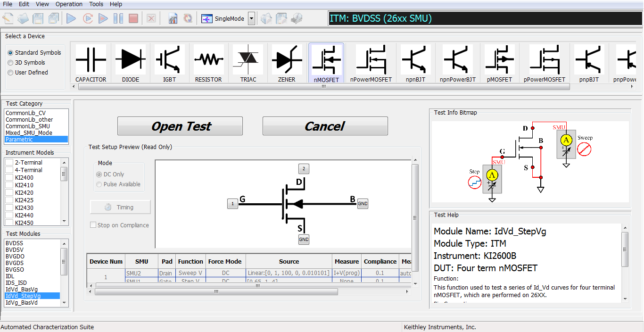Select the CAPACITOR device symbol

(x=91, y=63)
